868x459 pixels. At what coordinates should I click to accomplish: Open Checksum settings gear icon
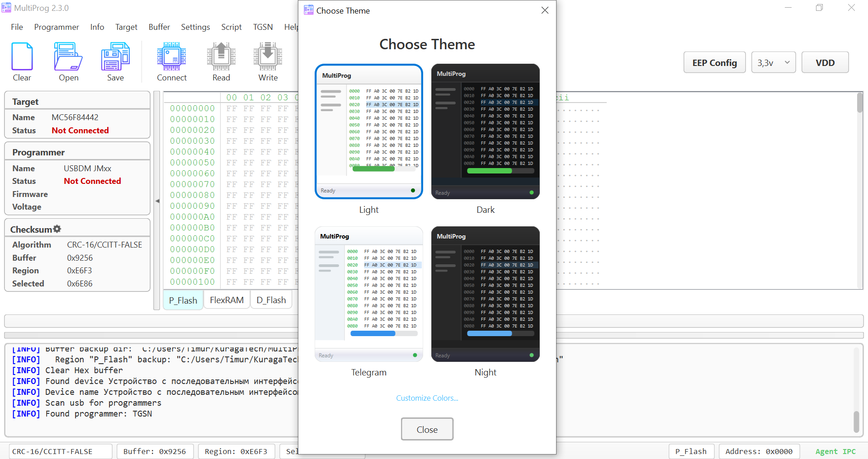[57, 229]
